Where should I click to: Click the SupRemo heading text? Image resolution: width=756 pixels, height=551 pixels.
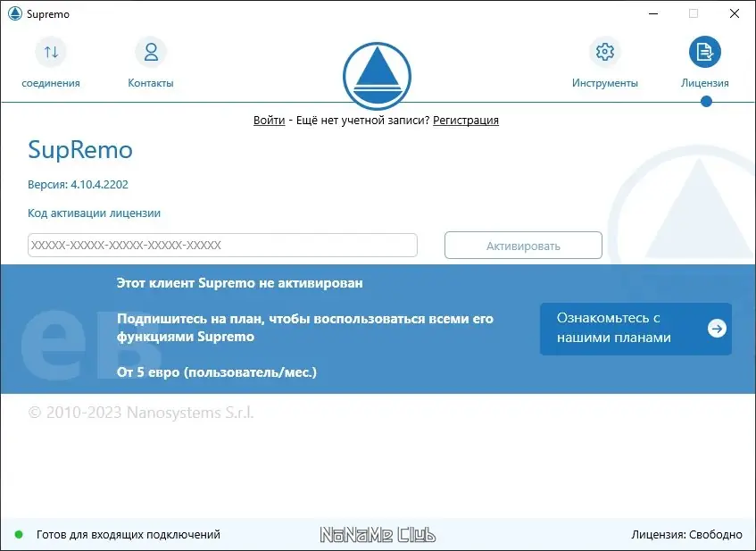point(80,149)
